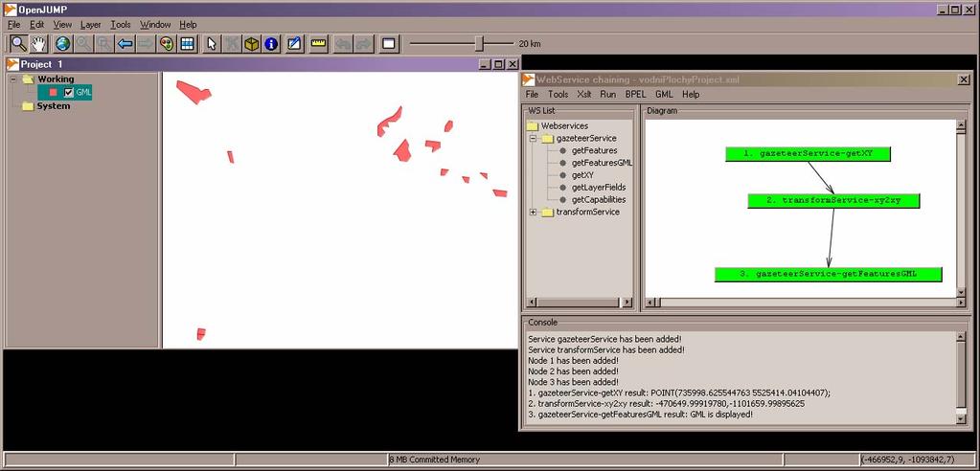980x471 pixels.
Task: Maximize the Project 1 window
Action: click(498, 64)
